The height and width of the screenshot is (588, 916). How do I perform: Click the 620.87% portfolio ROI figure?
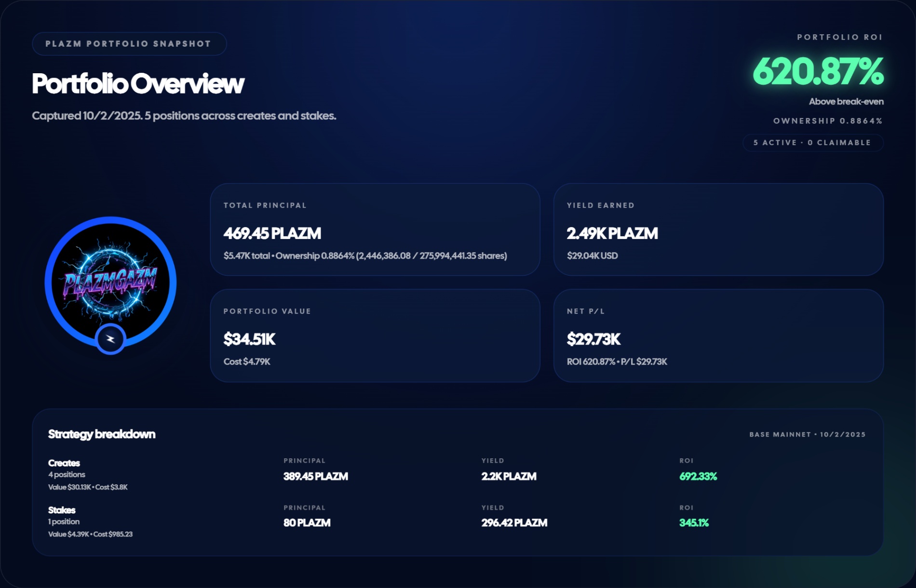[818, 72]
